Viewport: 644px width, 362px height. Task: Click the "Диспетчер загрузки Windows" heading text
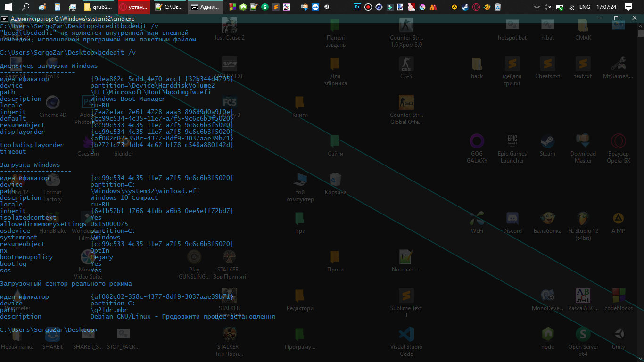click(x=49, y=66)
